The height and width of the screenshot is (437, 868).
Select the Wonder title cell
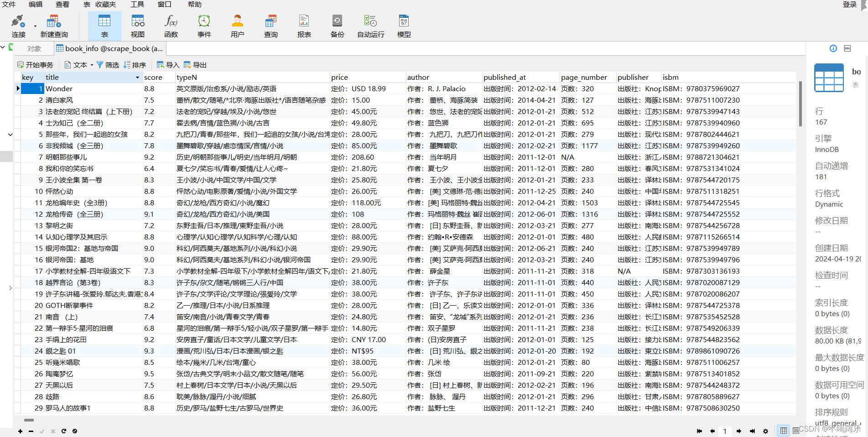click(x=94, y=89)
